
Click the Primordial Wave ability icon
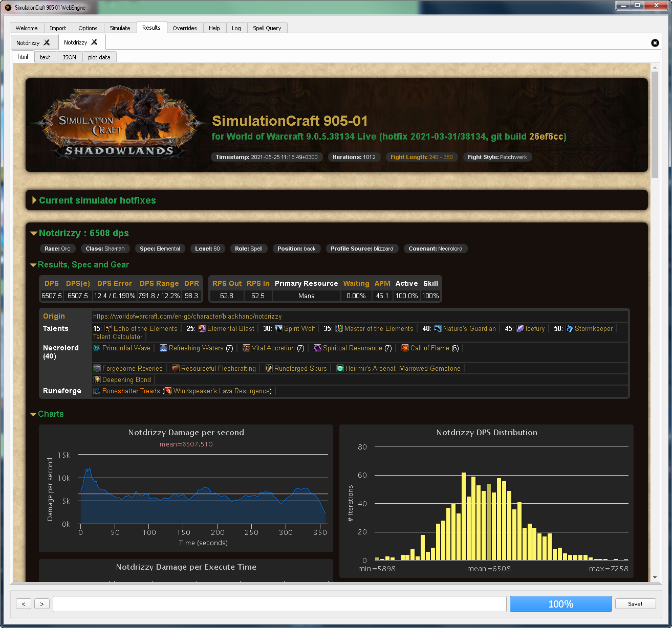coord(97,348)
